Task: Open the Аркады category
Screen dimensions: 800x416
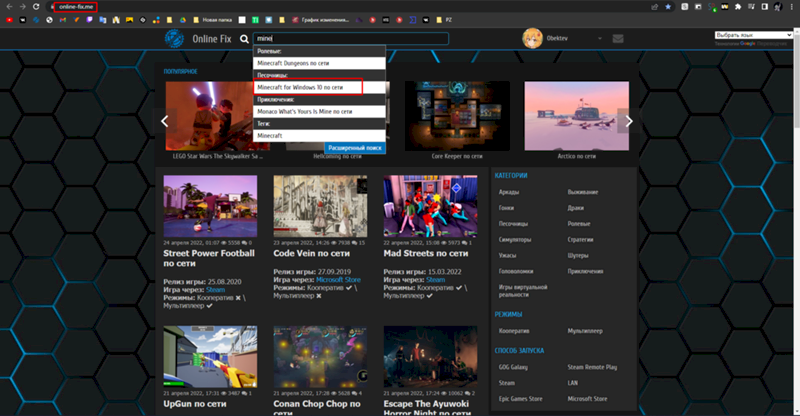Action: coord(509,192)
